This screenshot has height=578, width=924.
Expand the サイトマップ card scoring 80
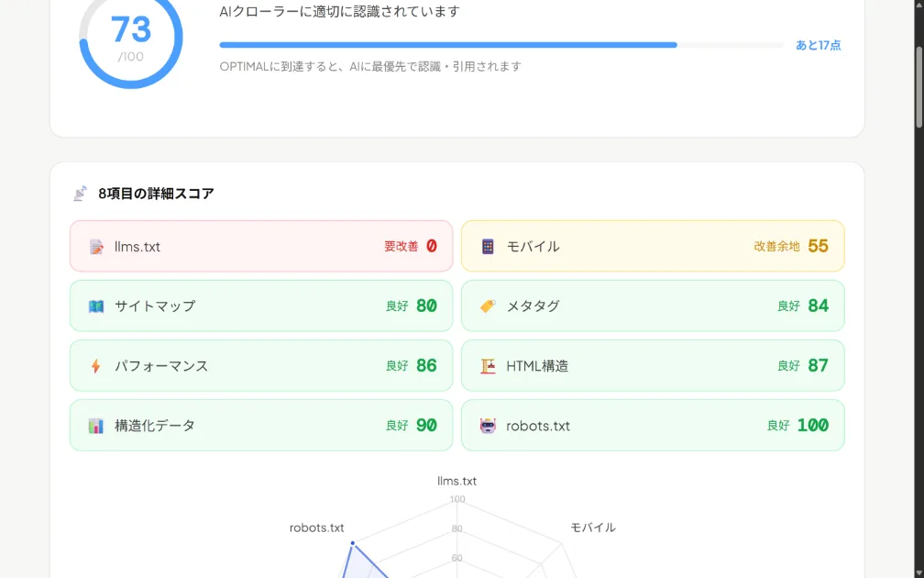click(x=260, y=306)
